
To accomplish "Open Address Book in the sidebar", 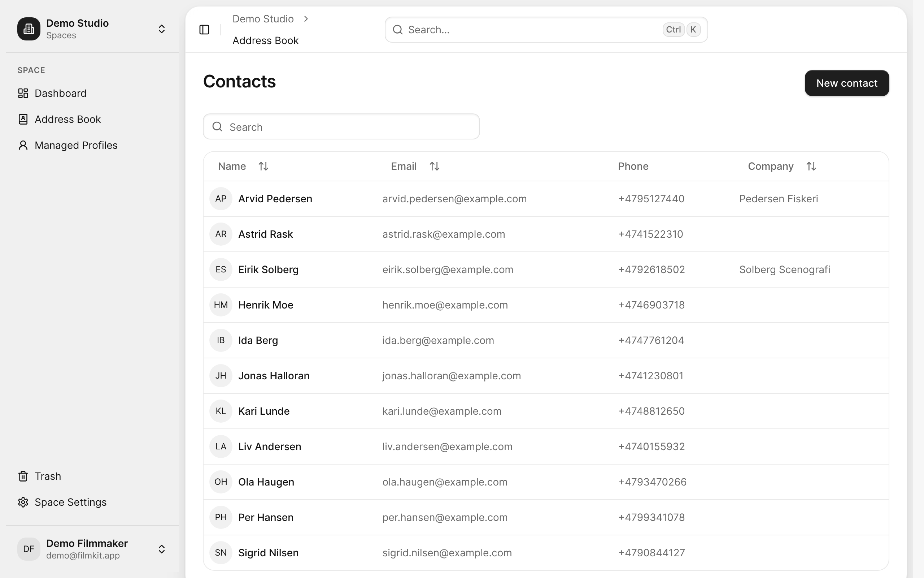I will (x=92, y=119).
